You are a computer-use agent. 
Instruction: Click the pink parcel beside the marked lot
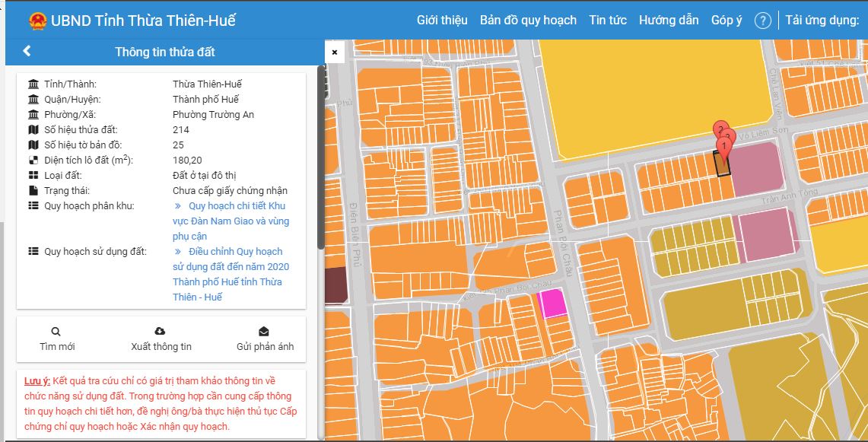point(755,167)
